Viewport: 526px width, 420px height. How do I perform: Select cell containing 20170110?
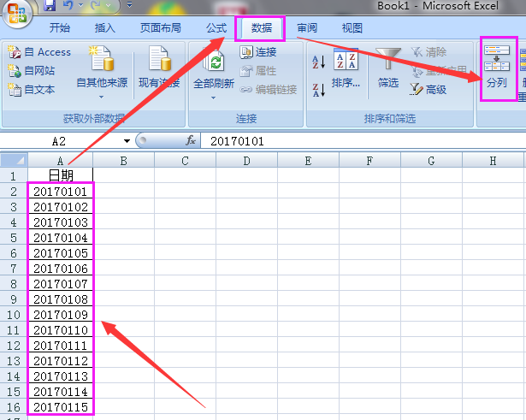coord(61,330)
